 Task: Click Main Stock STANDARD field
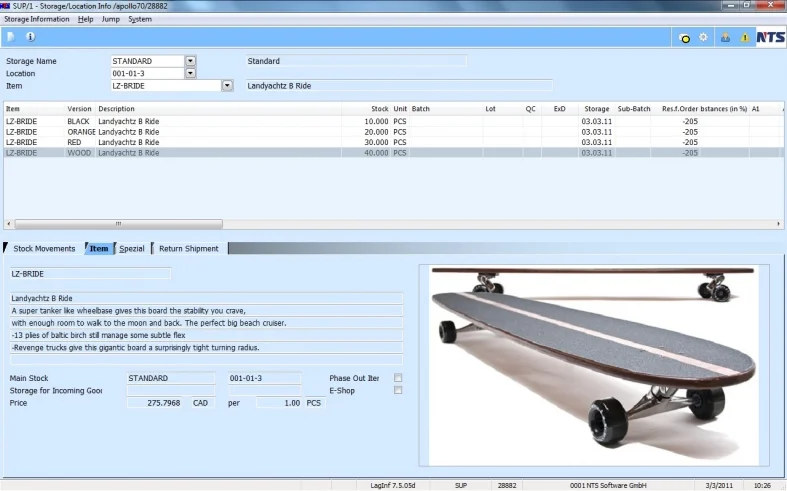[171, 378]
